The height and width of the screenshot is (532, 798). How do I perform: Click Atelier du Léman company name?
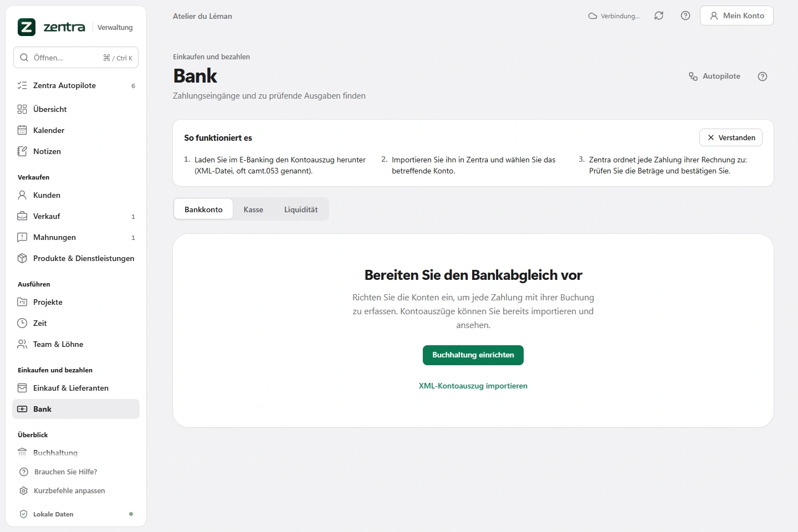coord(202,16)
